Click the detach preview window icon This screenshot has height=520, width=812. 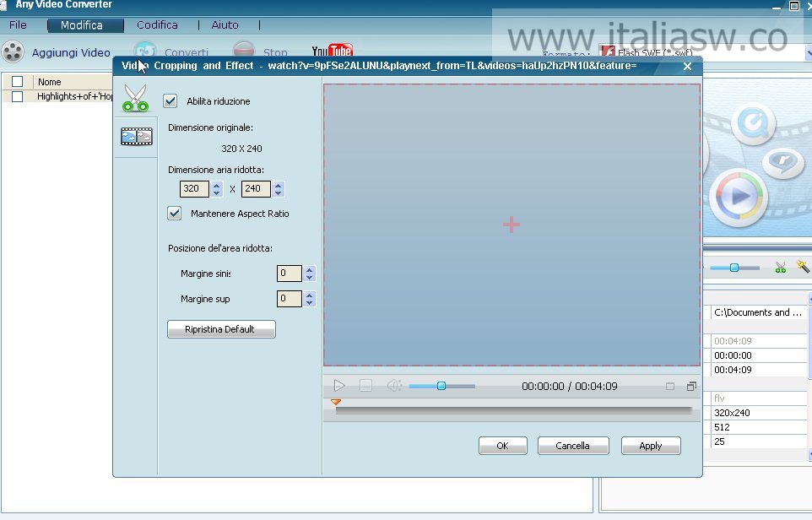(x=691, y=387)
